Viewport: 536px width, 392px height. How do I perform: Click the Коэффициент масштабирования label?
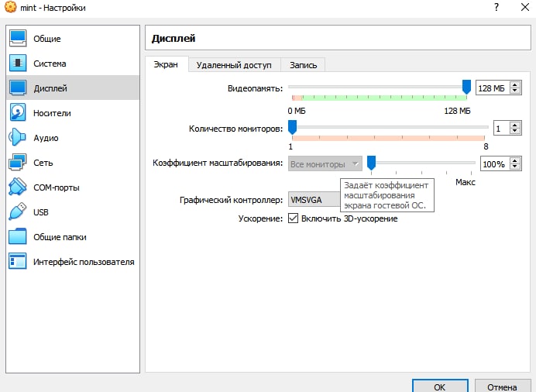click(218, 163)
